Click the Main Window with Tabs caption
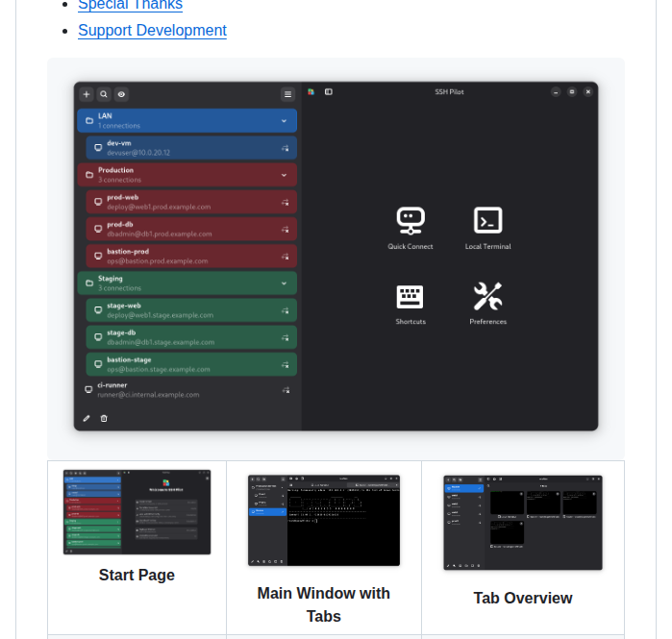Viewport: 672px width, 639px height. [x=324, y=604]
